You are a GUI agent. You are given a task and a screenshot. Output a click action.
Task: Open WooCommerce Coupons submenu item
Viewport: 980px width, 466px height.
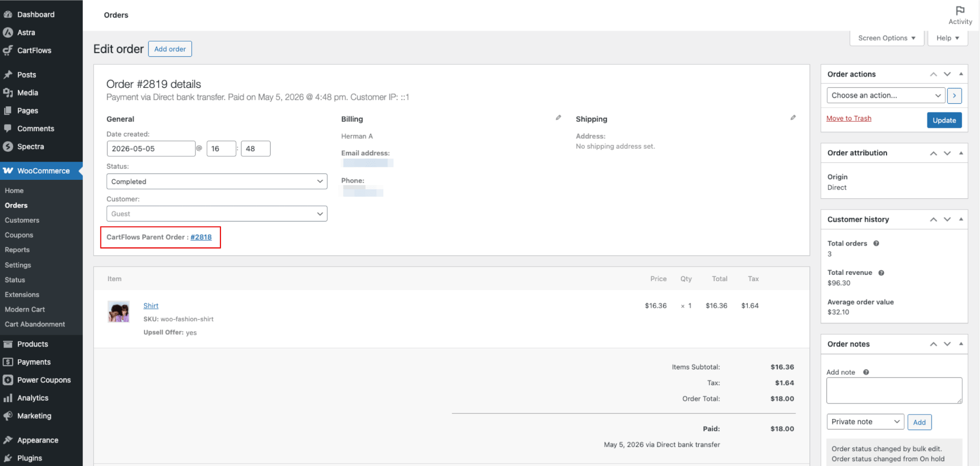point(19,235)
